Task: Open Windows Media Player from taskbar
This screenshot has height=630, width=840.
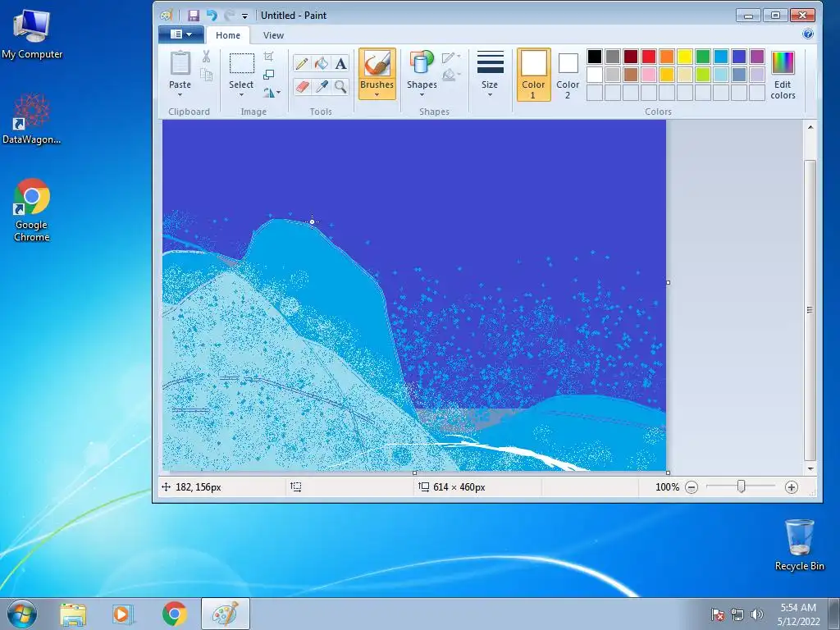Action: point(122,614)
